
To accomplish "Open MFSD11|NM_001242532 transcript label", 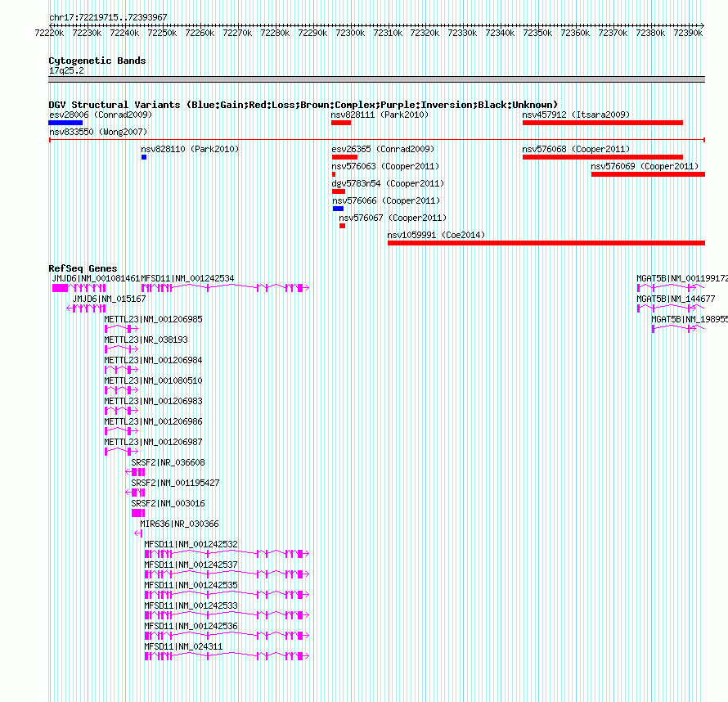I will [191, 543].
